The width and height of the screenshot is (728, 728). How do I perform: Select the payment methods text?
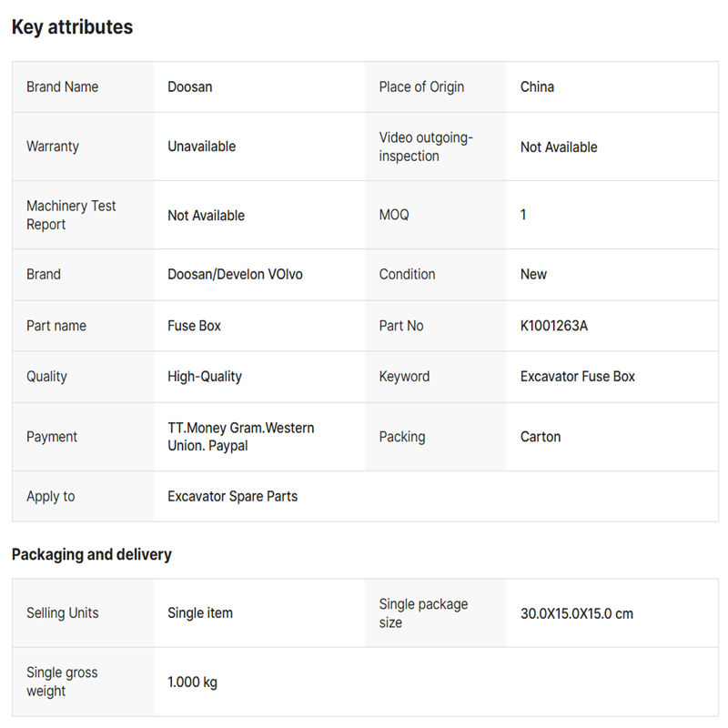[241, 437]
